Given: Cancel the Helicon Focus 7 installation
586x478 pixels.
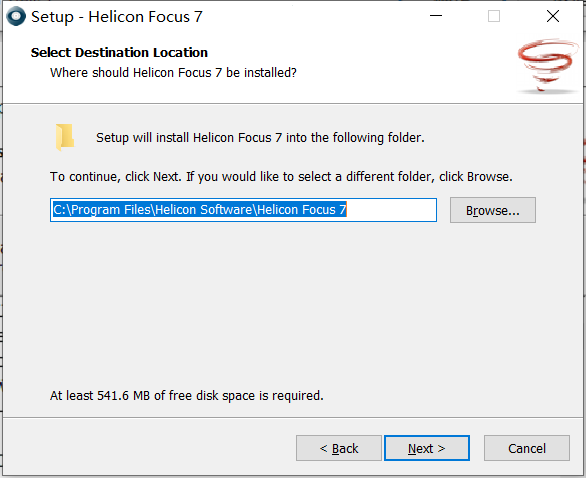Looking at the screenshot, I should pos(527,448).
